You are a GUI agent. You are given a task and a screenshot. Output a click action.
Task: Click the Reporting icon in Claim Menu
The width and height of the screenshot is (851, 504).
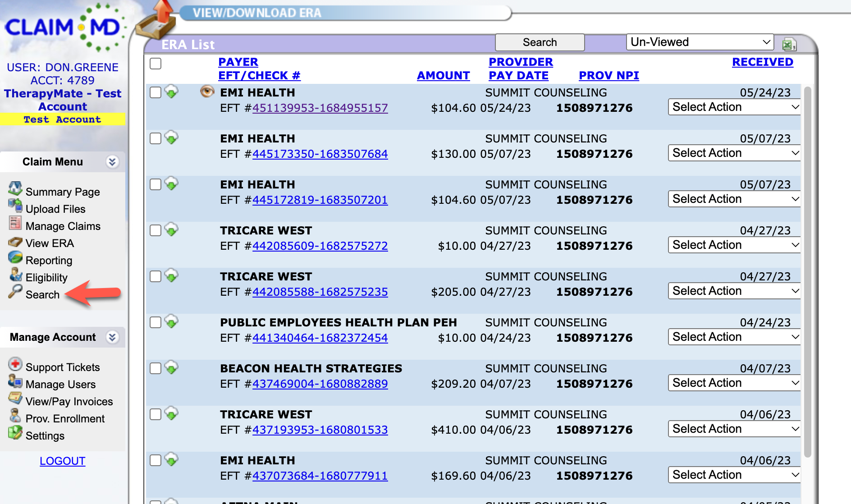(15, 257)
